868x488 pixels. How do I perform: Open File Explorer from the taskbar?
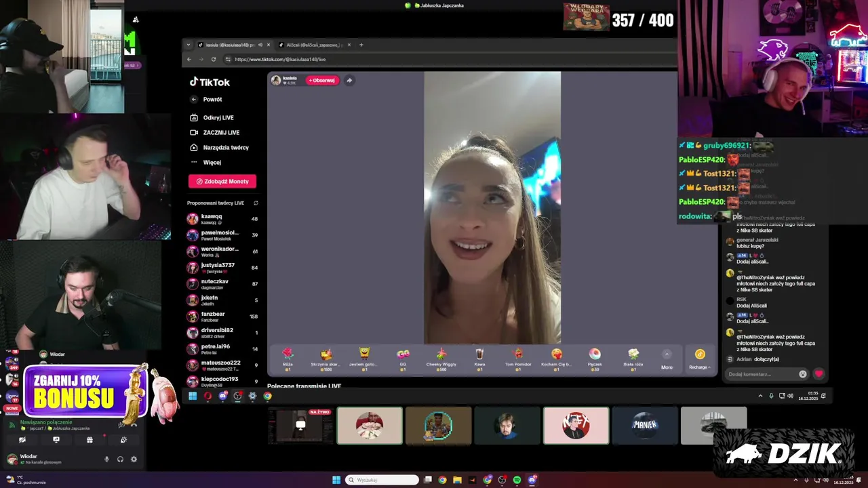point(457,480)
